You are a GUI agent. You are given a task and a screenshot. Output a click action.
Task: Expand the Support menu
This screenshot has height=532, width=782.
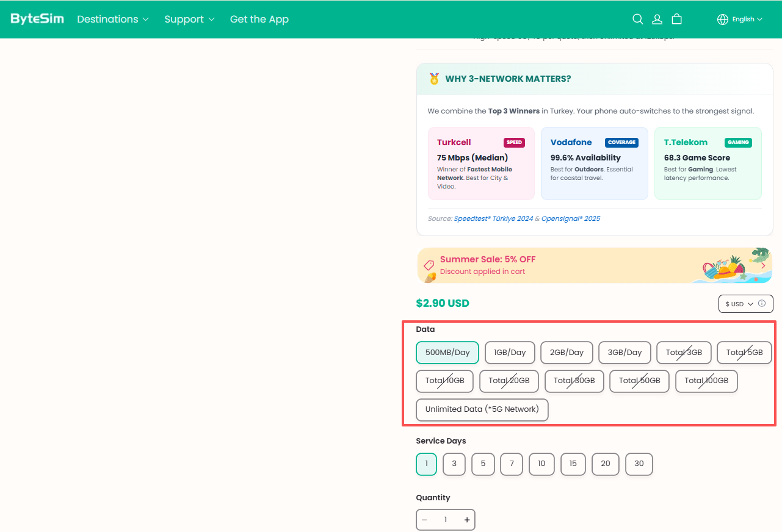coord(190,19)
